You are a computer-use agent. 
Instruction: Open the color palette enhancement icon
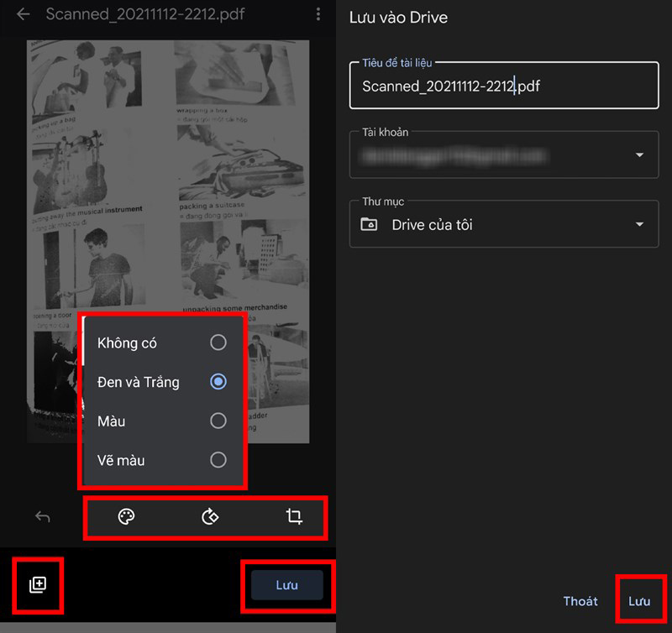[126, 517]
